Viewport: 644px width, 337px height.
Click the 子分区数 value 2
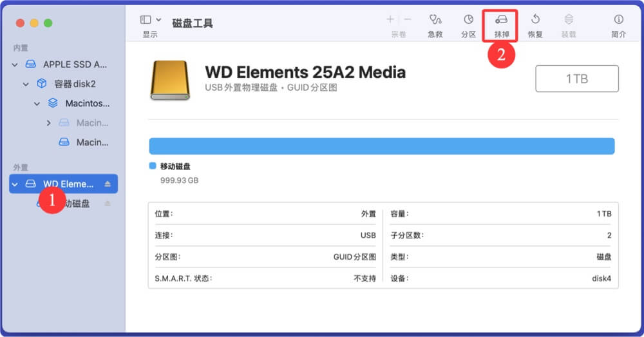tap(609, 235)
